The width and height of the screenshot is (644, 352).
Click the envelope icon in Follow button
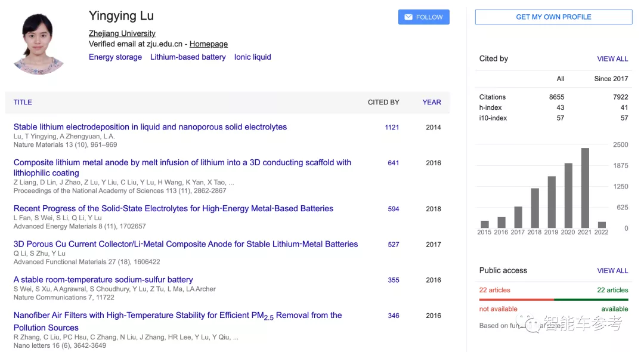pyautogui.click(x=408, y=17)
